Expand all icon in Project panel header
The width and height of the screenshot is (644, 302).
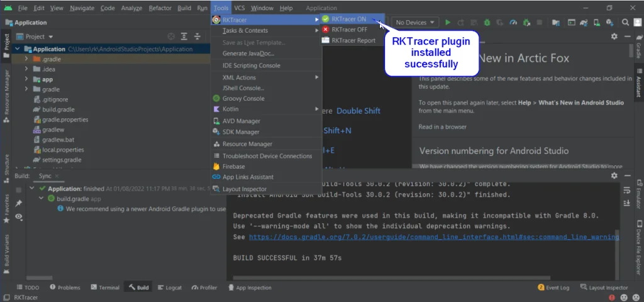click(x=184, y=36)
